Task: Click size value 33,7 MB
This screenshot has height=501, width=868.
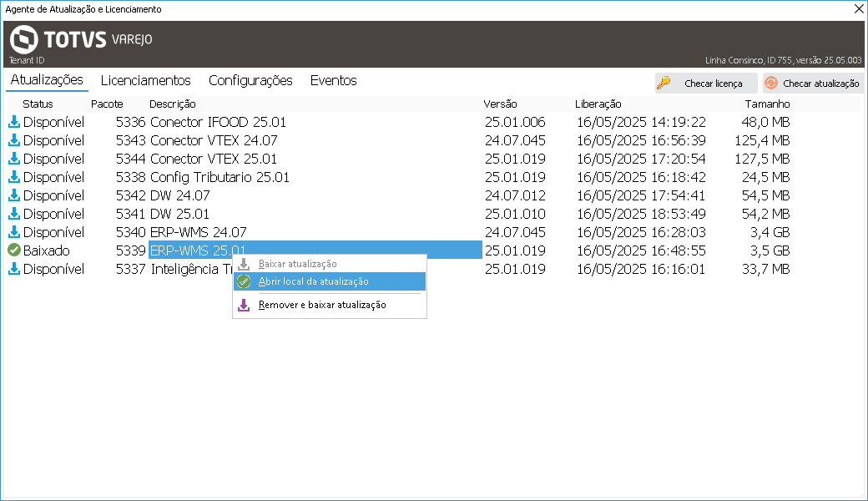Action: pyautogui.click(x=765, y=269)
